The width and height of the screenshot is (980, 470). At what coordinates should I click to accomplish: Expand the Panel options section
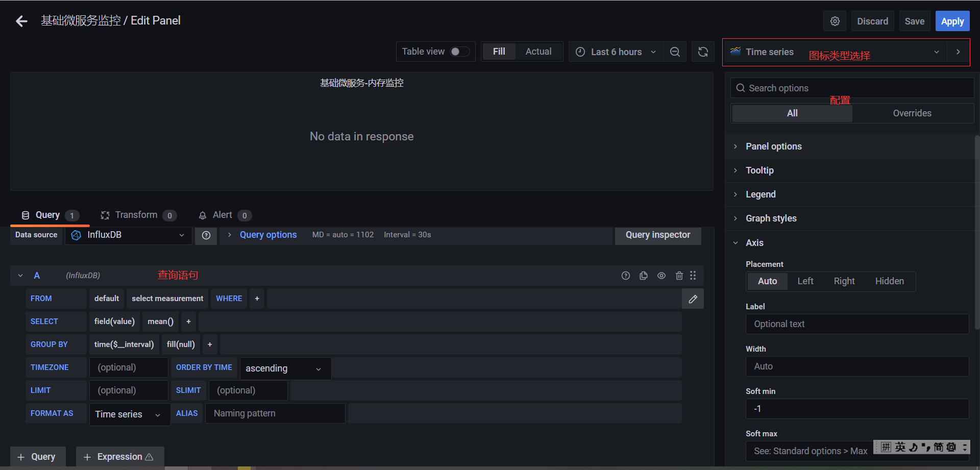point(850,146)
